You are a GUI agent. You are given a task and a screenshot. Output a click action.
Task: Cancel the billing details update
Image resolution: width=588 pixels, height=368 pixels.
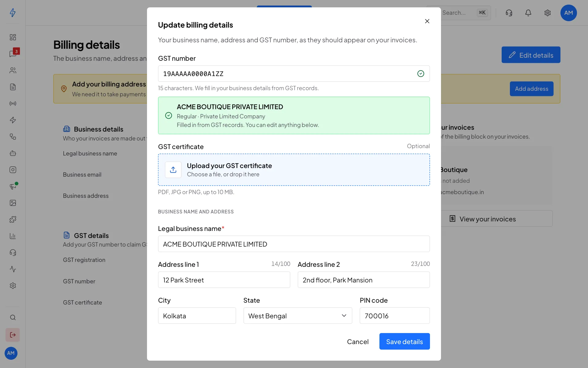tap(357, 341)
